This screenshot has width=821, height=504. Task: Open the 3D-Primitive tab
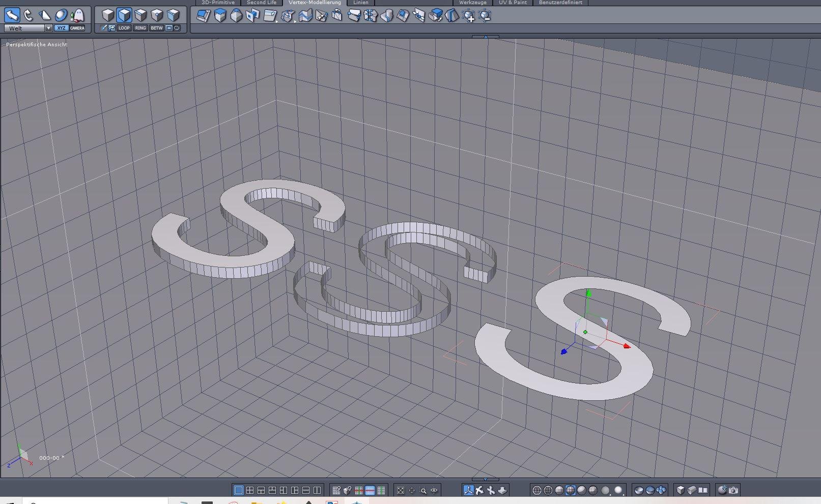[218, 3]
